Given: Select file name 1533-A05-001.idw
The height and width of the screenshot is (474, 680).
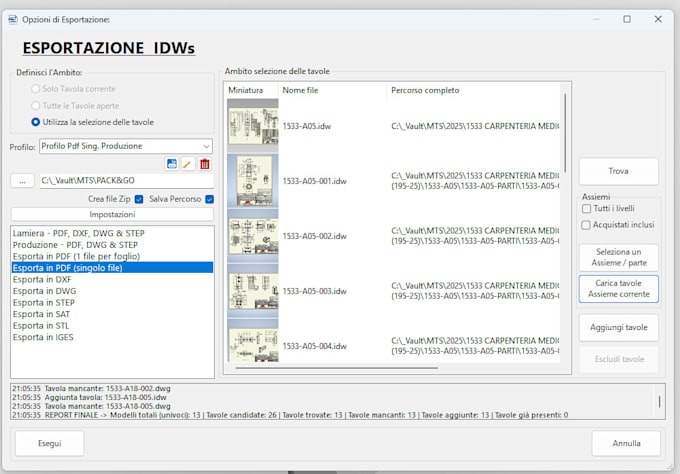Looking at the screenshot, I should pyautogui.click(x=314, y=181).
